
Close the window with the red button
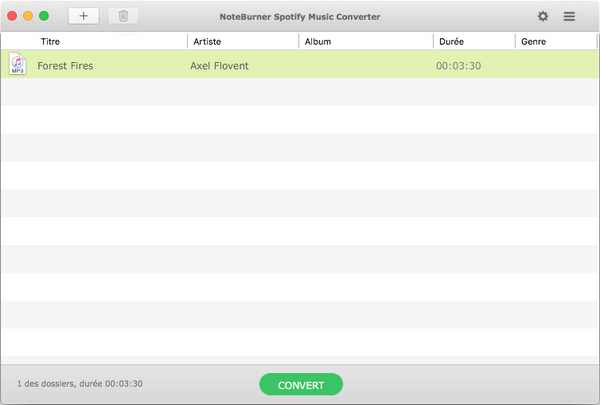point(12,16)
